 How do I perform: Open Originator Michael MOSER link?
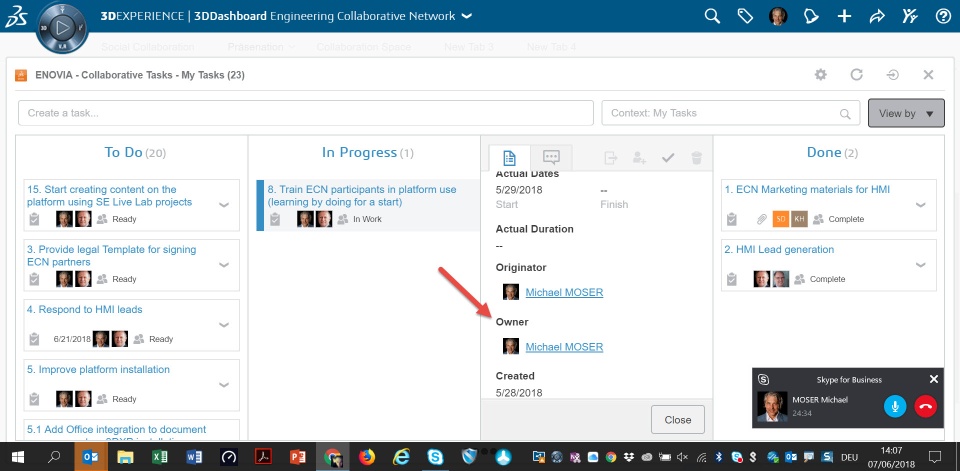tap(564, 292)
